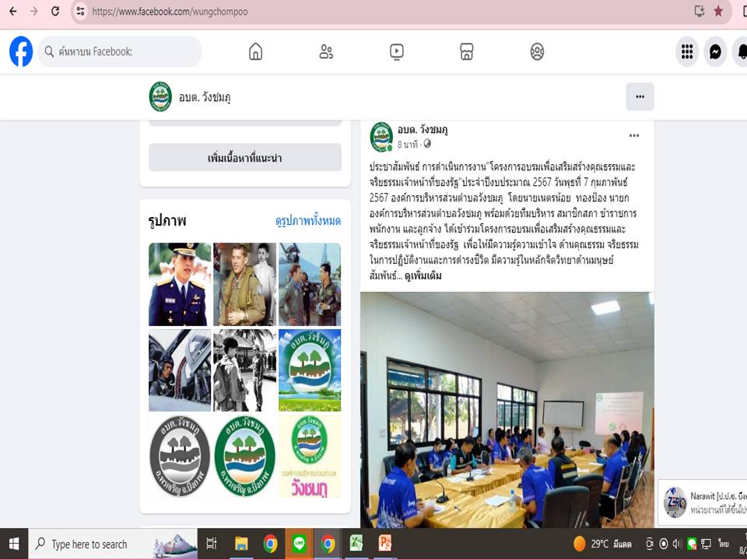
Task: Click the post line starting ประชาสัมพันธ์ การดำเนินการงาน
Action: coord(503,166)
